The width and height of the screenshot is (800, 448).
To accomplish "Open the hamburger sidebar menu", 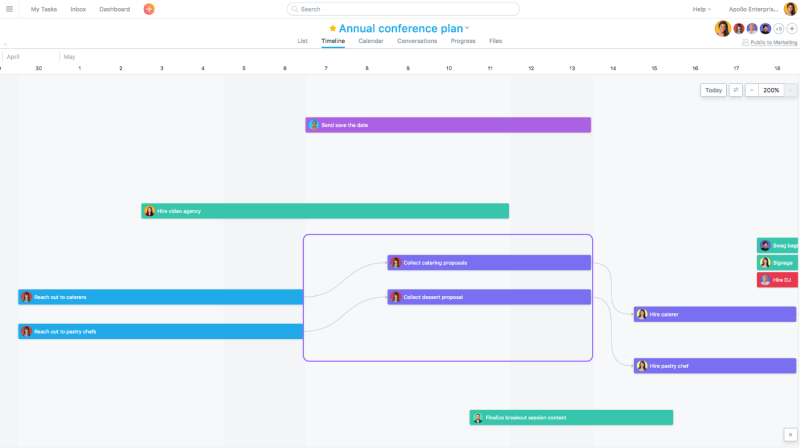I will [x=9, y=9].
